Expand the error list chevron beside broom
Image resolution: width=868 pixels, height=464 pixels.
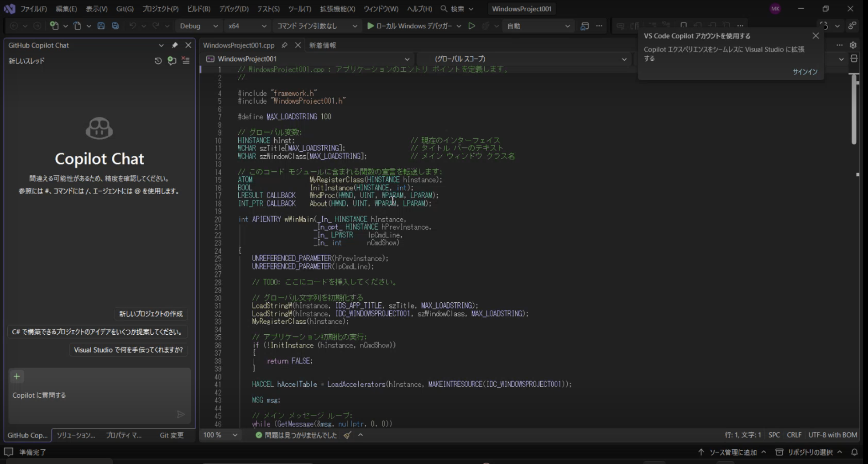coord(361,435)
